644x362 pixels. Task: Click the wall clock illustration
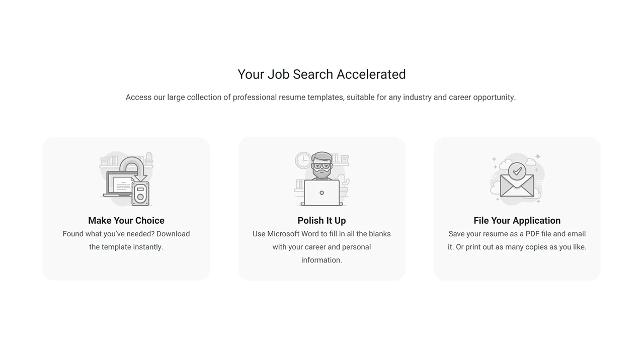click(303, 160)
